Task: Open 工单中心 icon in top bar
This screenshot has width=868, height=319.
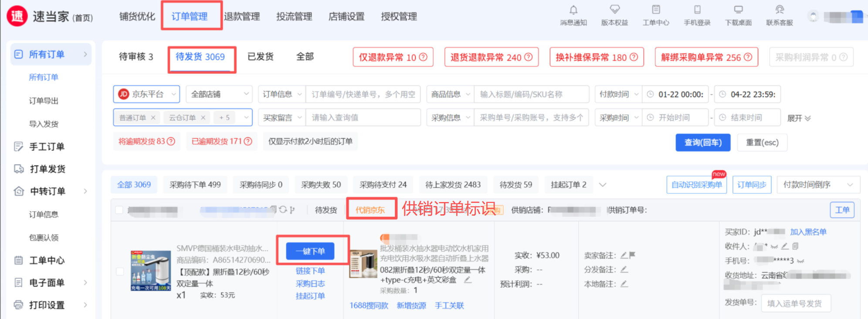Action: 656,10
